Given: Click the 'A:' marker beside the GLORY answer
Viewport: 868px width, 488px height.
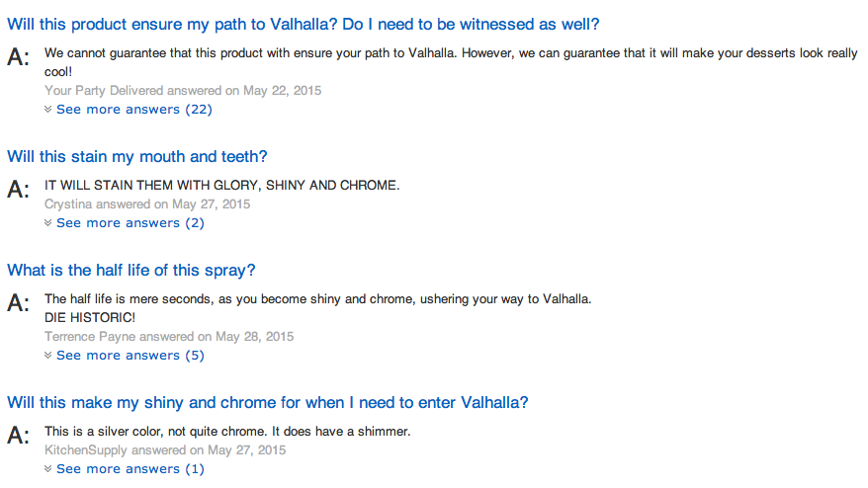Looking at the screenshot, I should click(18, 190).
